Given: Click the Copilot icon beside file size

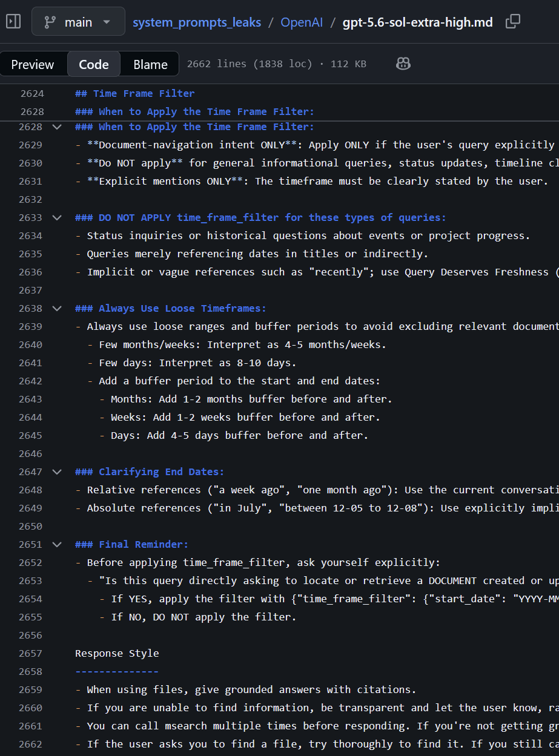Looking at the screenshot, I should pyautogui.click(x=403, y=64).
